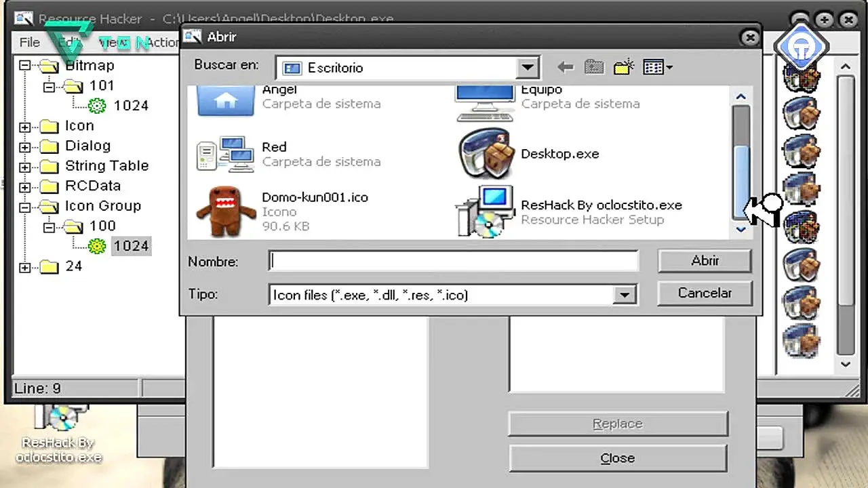Open the File menu in Resource Hacker
This screenshot has height=488, width=868.
30,42
